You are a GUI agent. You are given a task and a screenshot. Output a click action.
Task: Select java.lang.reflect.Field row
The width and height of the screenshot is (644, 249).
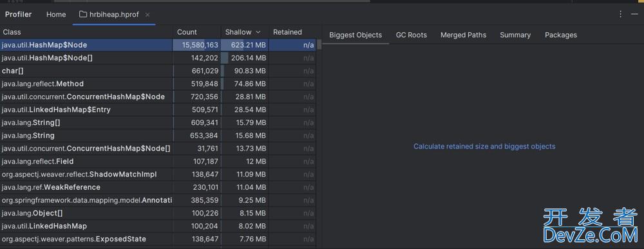coord(158,161)
